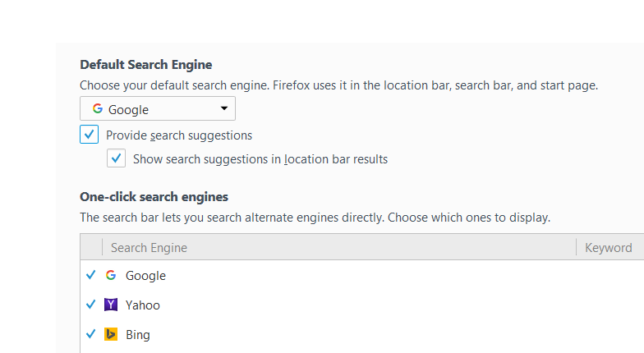This screenshot has height=353, width=644.
Task: Click the Google logo in the default engine dropdown
Action: 98,109
